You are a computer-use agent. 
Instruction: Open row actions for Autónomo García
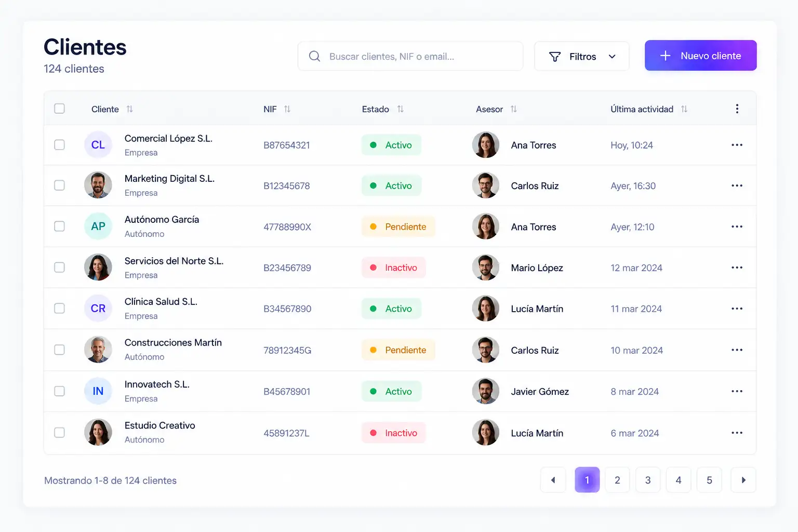(737, 227)
